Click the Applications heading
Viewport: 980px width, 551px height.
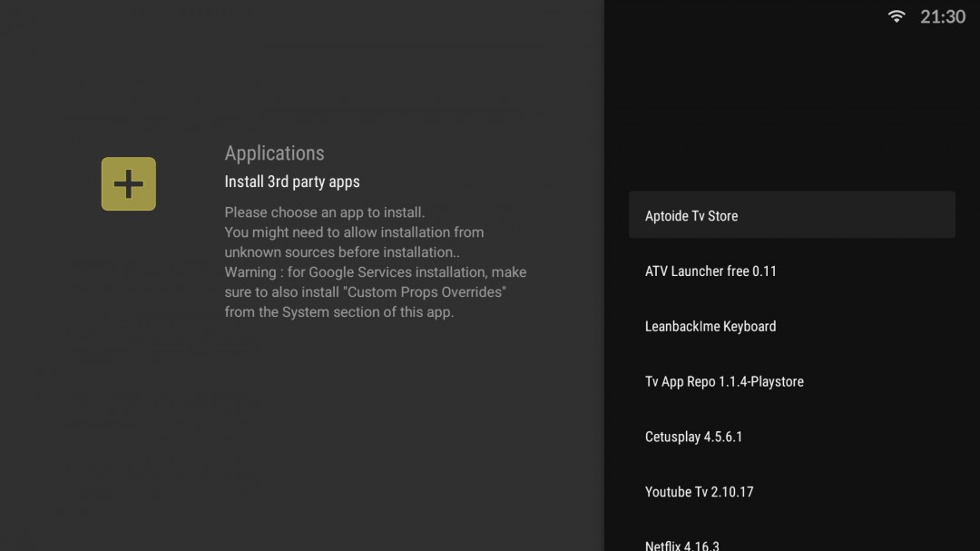pos(274,153)
